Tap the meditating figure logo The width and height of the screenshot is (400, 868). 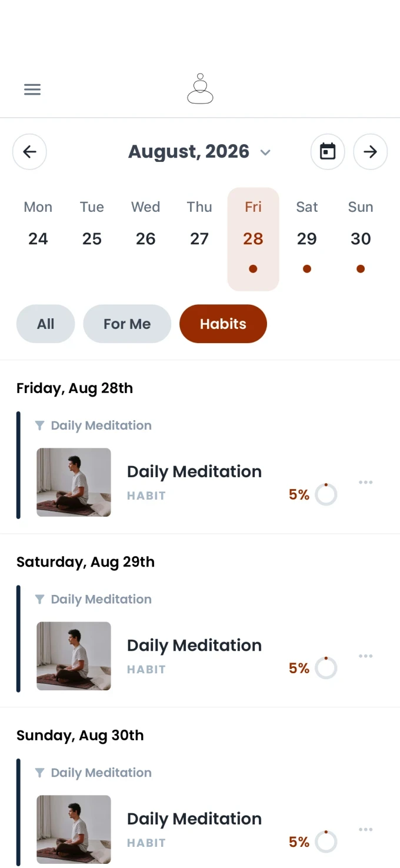pyautogui.click(x=200, y=89)
